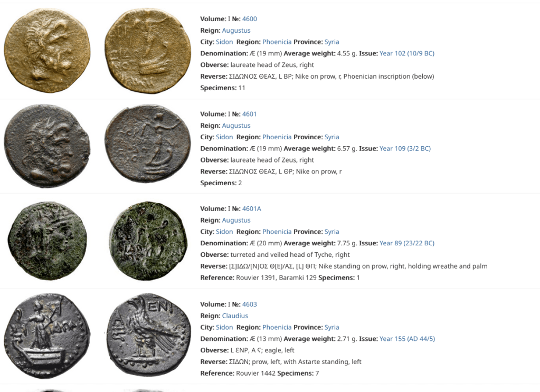View green reverse image of coin 4601A
Viewport: 540px width, 392px height.
[148, 241]
